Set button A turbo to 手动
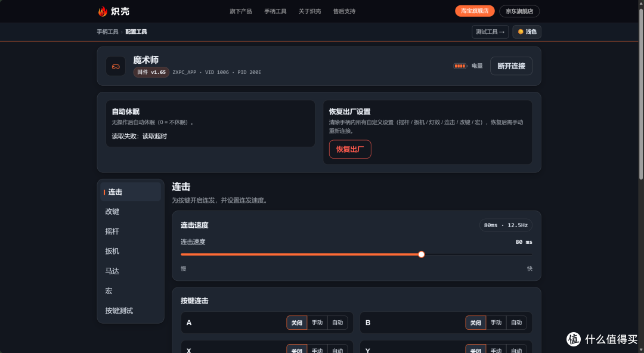 [317, 323]
